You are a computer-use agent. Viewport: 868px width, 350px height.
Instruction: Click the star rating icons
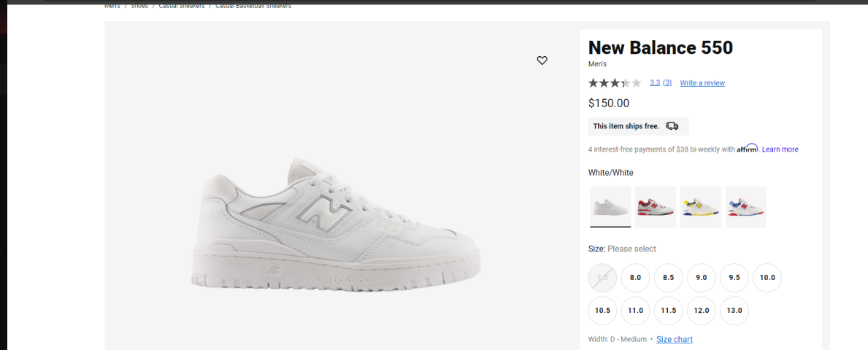[x=615, y=83]
